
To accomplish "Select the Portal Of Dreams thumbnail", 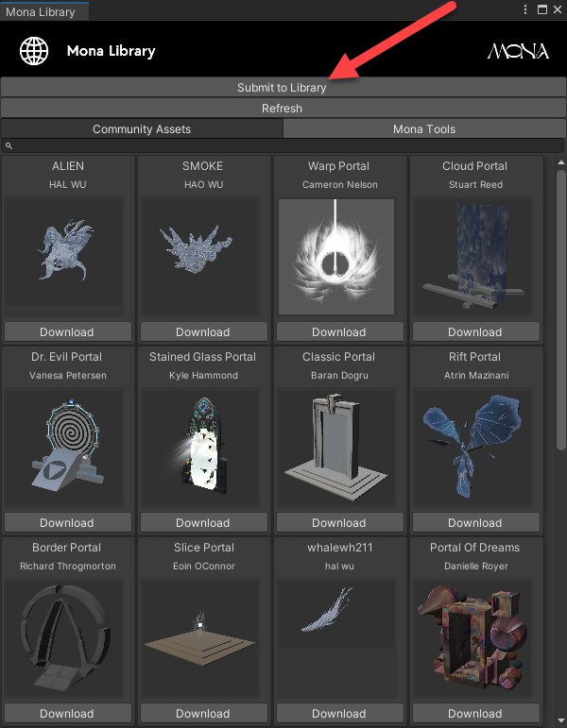I will tap(472, 638).
